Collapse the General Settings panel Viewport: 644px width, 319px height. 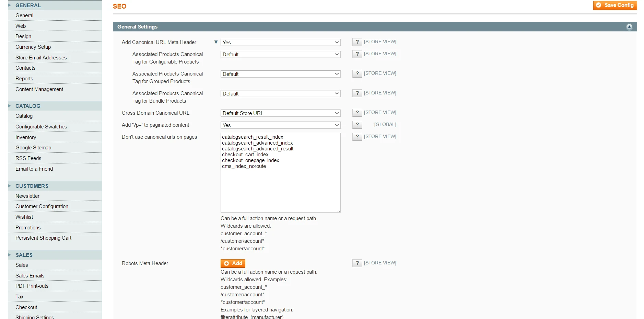tap(629, 27)
